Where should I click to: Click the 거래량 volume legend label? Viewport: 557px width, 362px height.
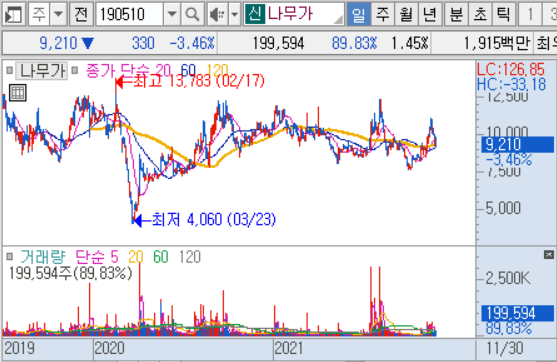43,256
